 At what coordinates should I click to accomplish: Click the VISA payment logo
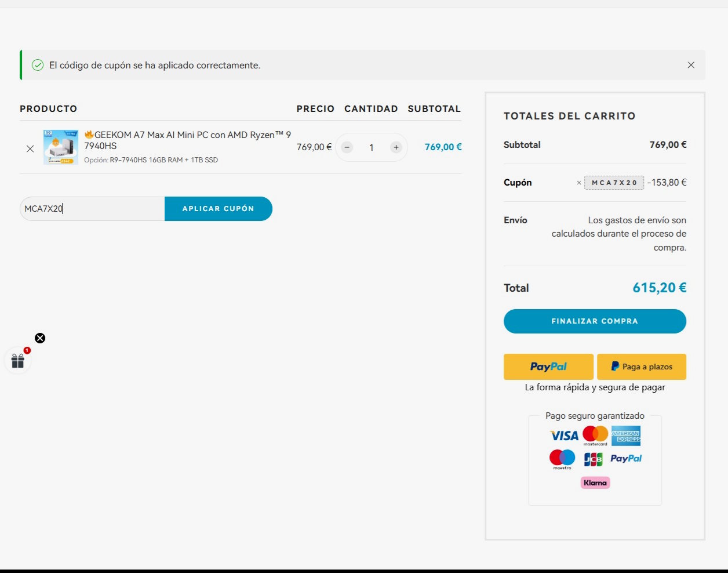[564, 436]
